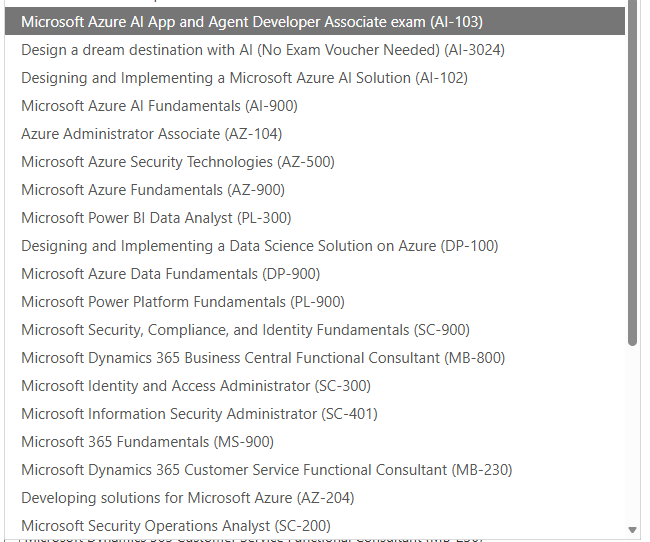This screenshot has width=650, height=542.
Task: Pick Security, Compliance, and Identity Fundamentals (SC-900)
Action: coord(315,330)
